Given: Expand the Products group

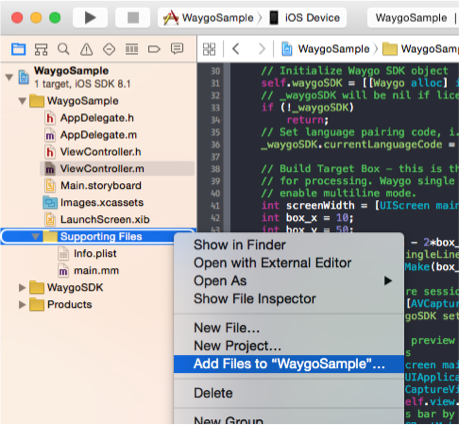Looking at the screenshot, I should (22, 304).
